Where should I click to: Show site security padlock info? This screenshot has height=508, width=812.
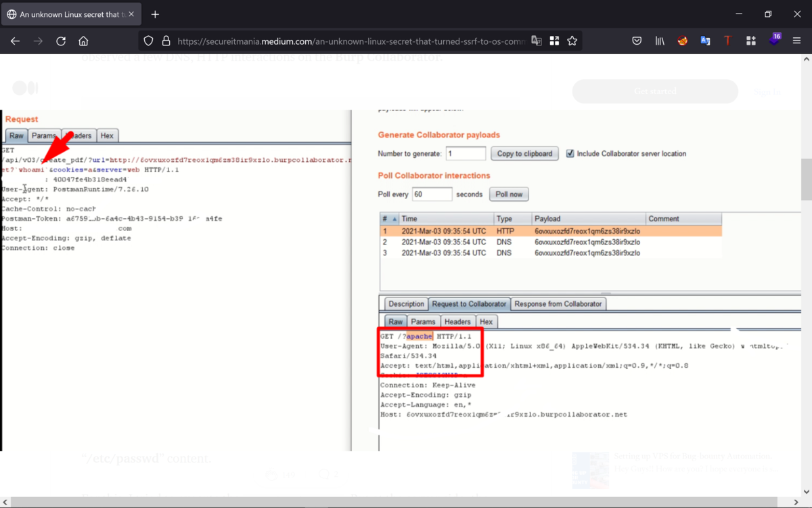click(166, 41)
